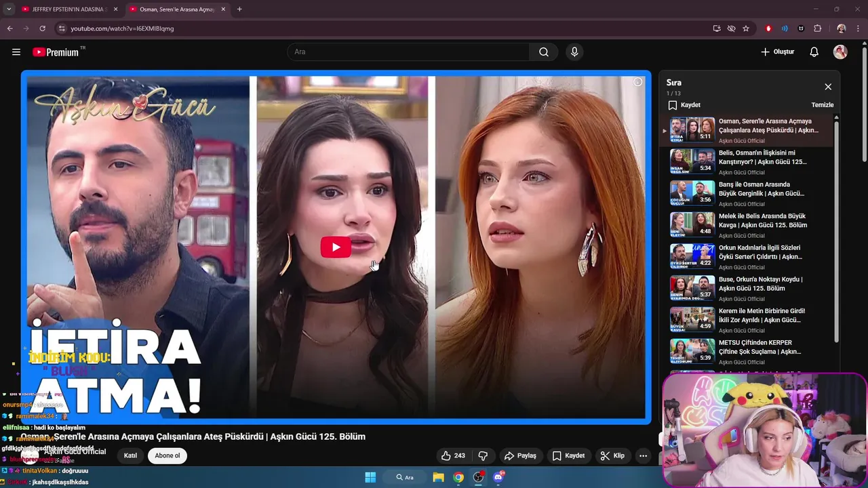This screenshot has width=868, height=488.
Task: Open the black cat extension
Action: point(801,28)
